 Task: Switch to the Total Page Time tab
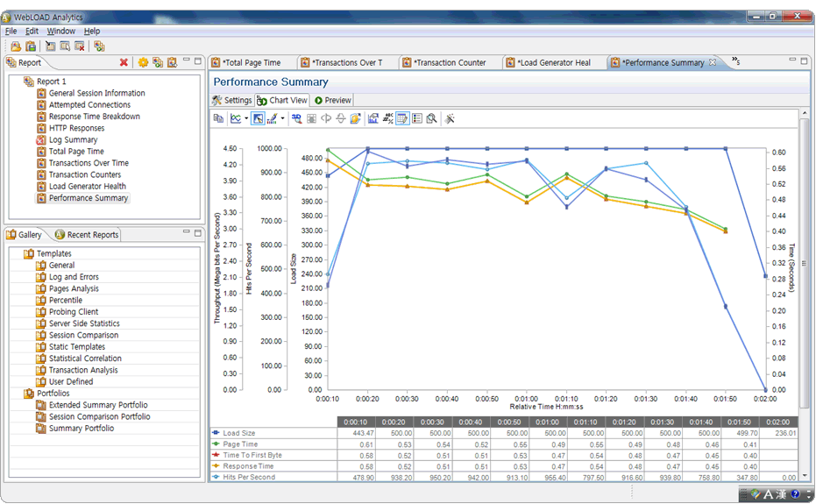252,62
